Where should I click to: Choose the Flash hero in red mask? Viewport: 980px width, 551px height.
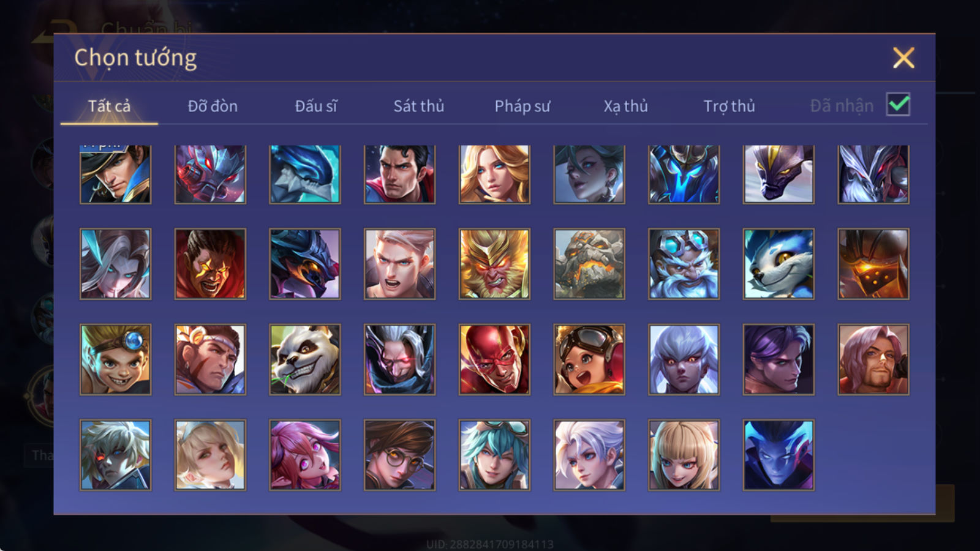coord(494,359)
